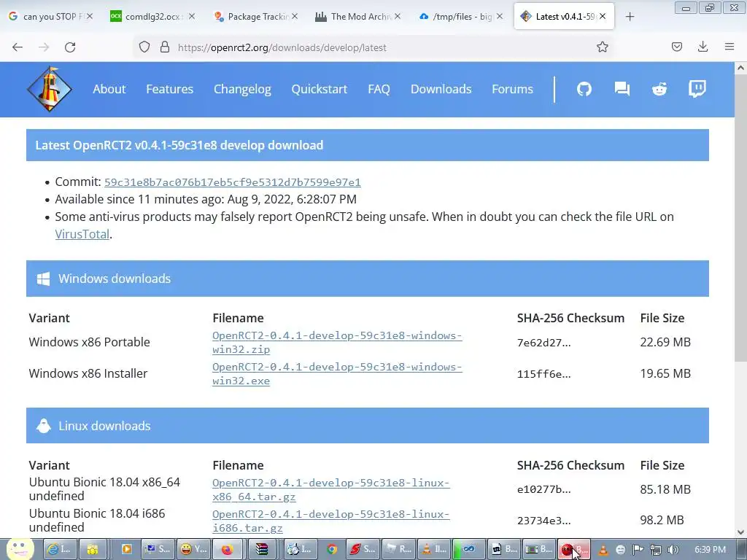747x560 pixels.
Task: Close the /tmp/files tab
Action: click(499, 16)
